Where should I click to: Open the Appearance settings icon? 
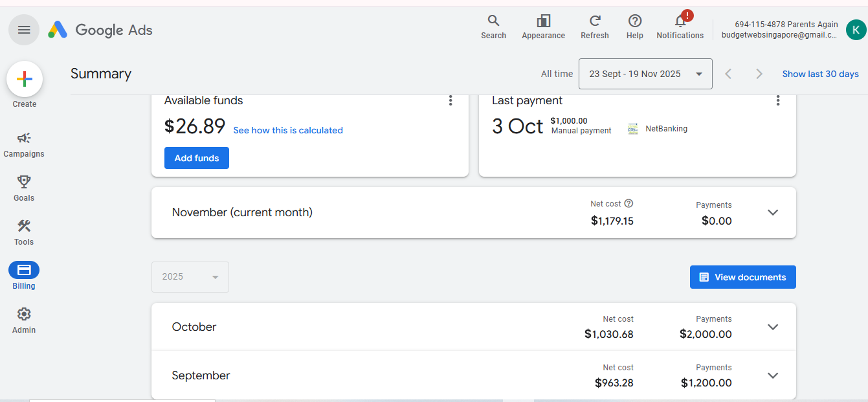(x=543, y=21)
